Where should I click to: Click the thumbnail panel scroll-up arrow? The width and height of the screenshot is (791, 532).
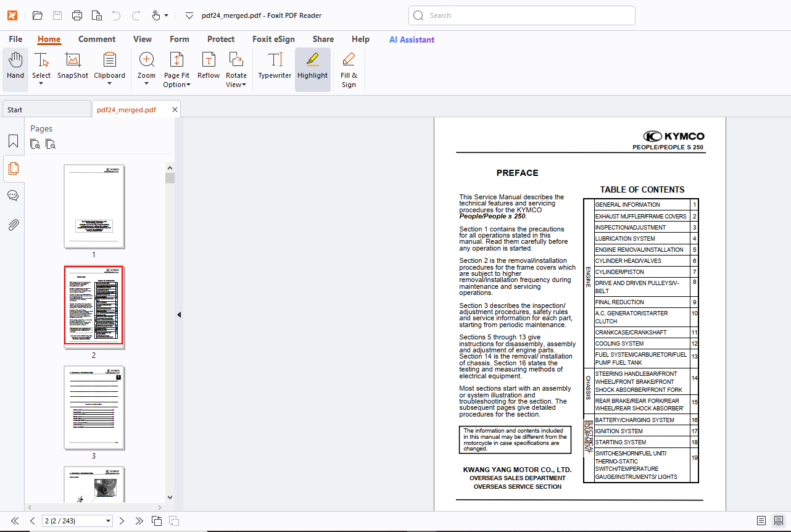pos(170,167)
